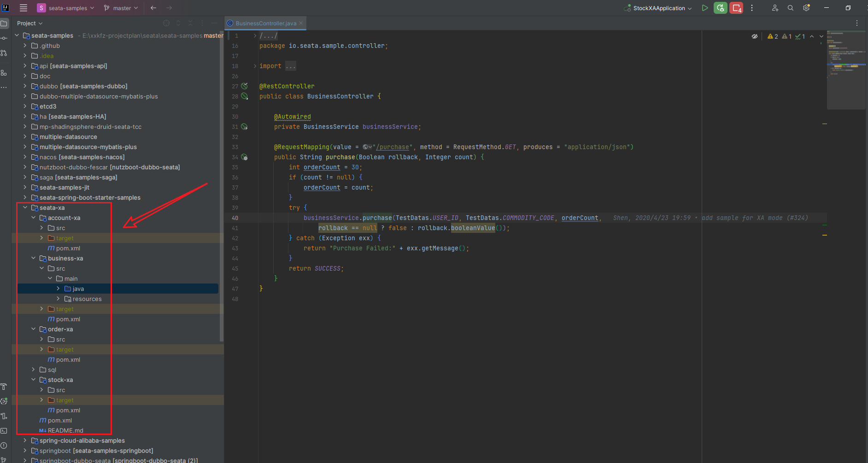Open the Problems tool window
Viewport: 868px width, 463px height.
tap(4, 446)
